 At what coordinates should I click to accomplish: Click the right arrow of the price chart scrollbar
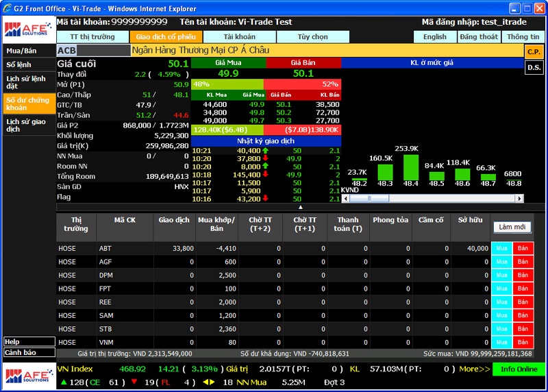tap(521, 199)
